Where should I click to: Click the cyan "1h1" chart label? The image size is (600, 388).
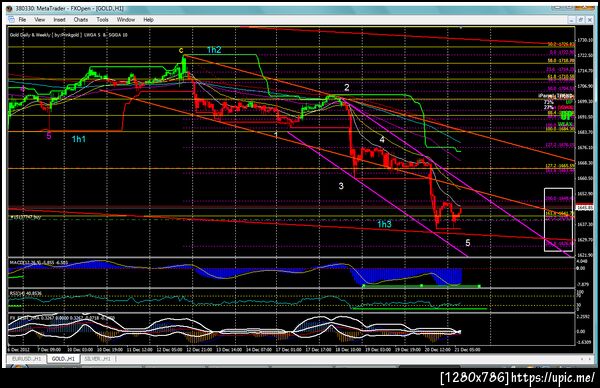click(x=79, y=139)
